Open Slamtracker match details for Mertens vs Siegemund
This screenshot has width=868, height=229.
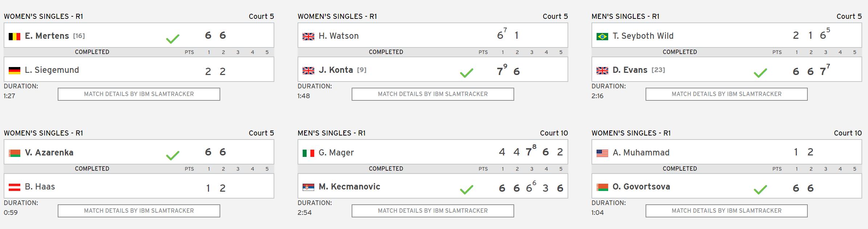[x=139, y=94]
